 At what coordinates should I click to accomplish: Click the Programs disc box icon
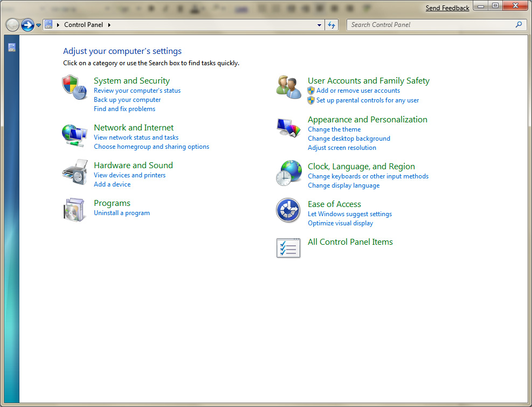74,210
